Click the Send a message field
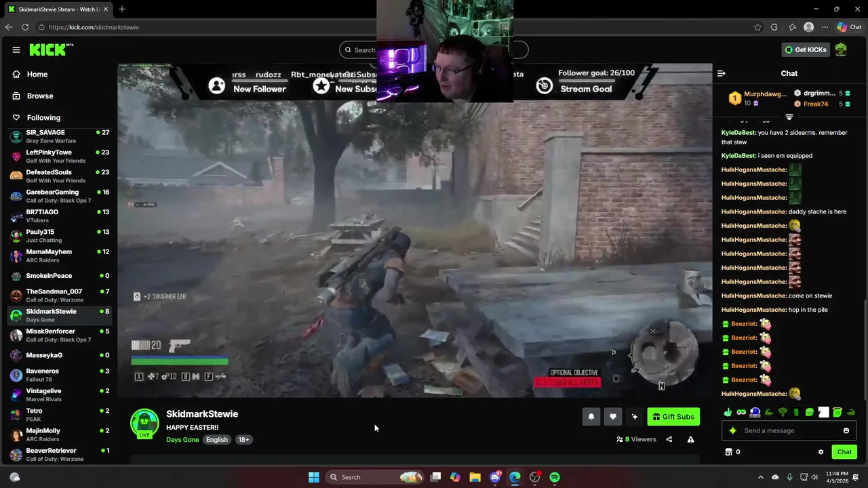868x488 pixels. point(791,430)
